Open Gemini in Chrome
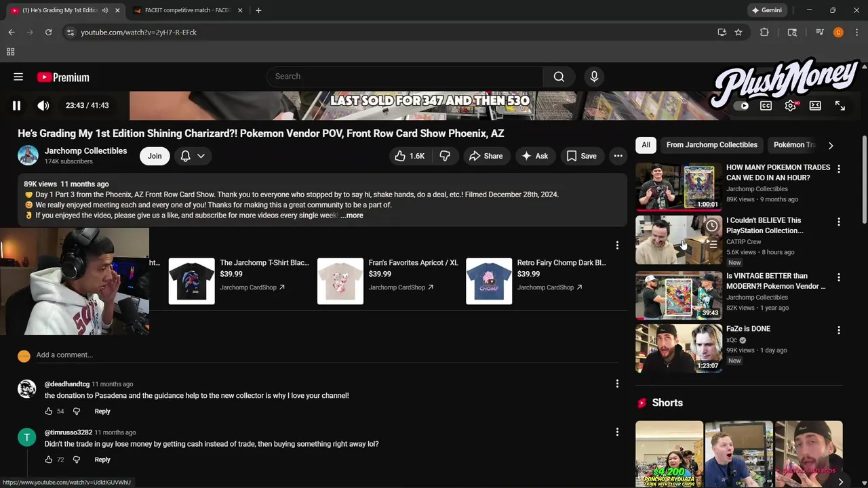868x488 pixels. (x=767, y=10)
